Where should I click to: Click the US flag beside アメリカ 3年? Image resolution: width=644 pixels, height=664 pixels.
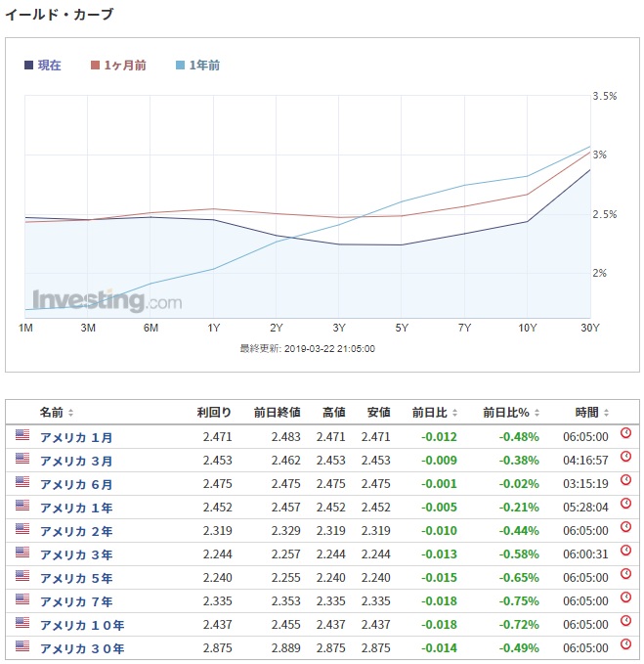click(22, 553)
